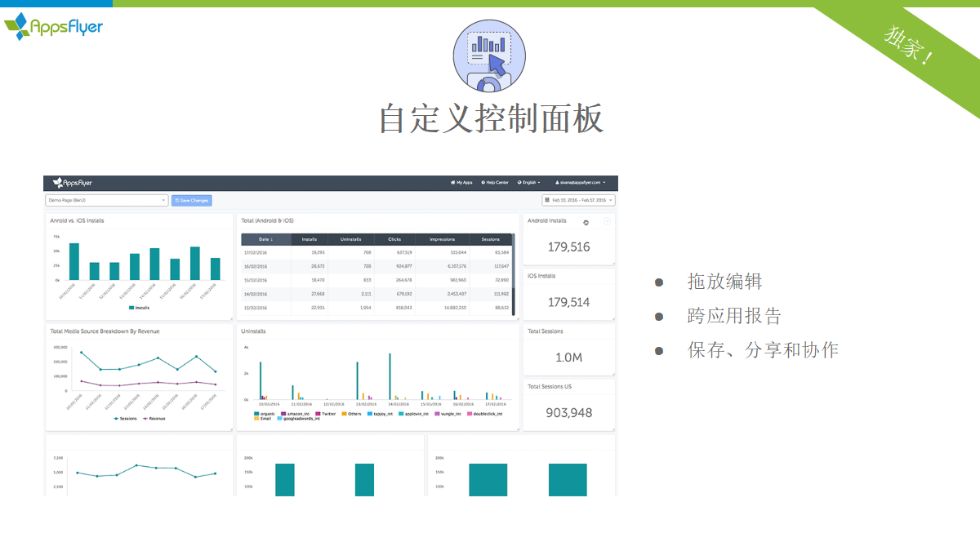The height and width of the screenshot is (551, 980).
Task: Open My Apps in the dashboard navbar
Action: click(461, 183)
